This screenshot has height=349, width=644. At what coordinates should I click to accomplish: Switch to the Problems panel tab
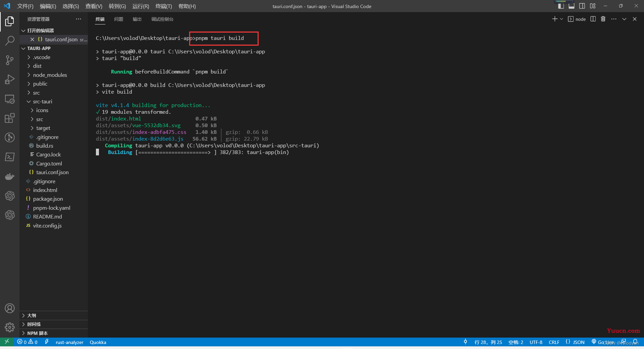(x=119, y=19)
